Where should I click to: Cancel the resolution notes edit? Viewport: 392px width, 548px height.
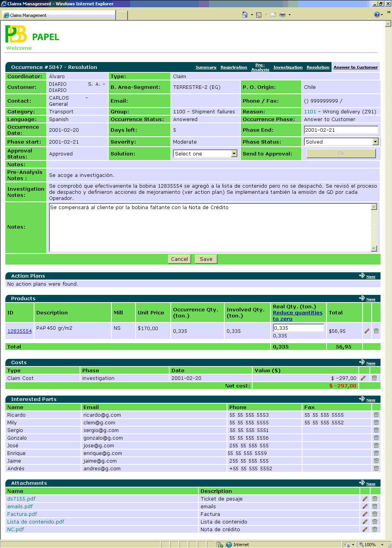180,259
